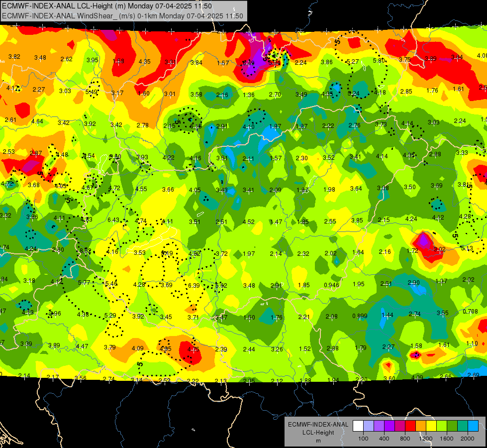
Task: Click the wind shear value 4.22
Action: (x=168, y=158)
